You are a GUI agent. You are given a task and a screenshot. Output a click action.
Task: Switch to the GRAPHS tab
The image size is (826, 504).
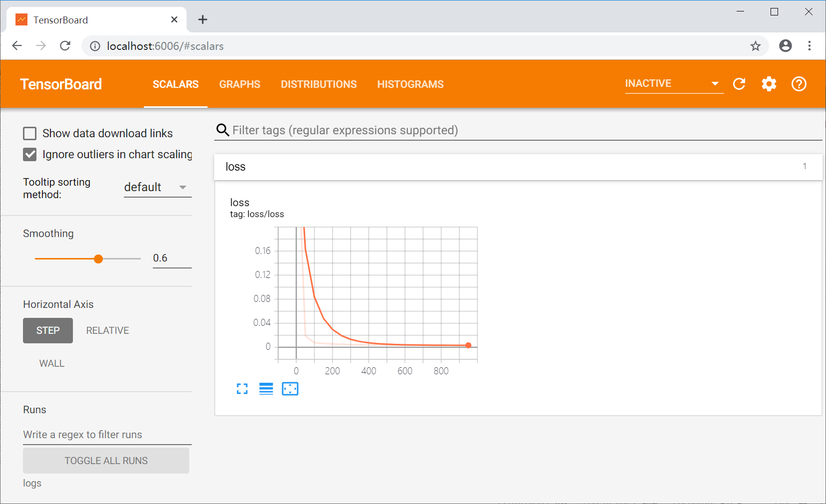pos(240,84)
